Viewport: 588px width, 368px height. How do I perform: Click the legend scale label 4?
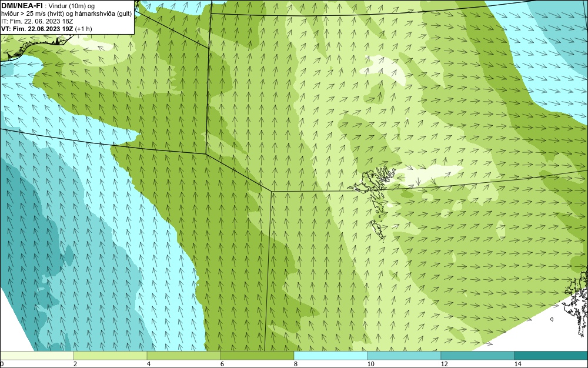149,364
